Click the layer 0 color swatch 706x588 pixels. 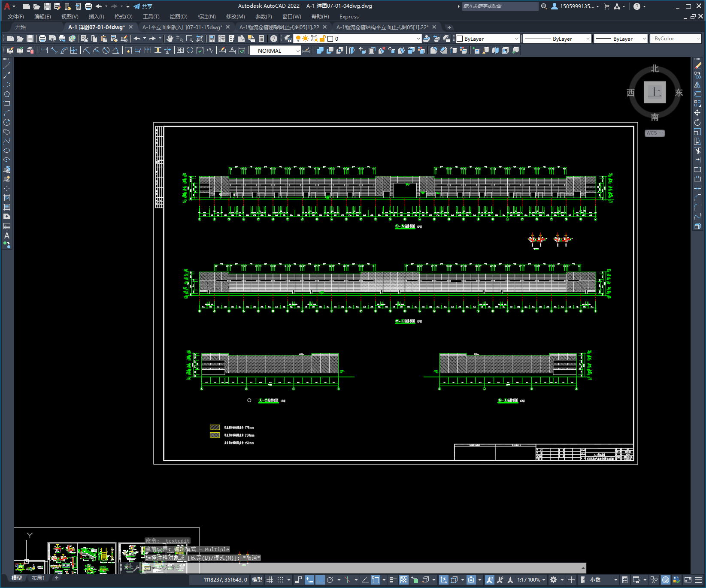click(330, 39)
